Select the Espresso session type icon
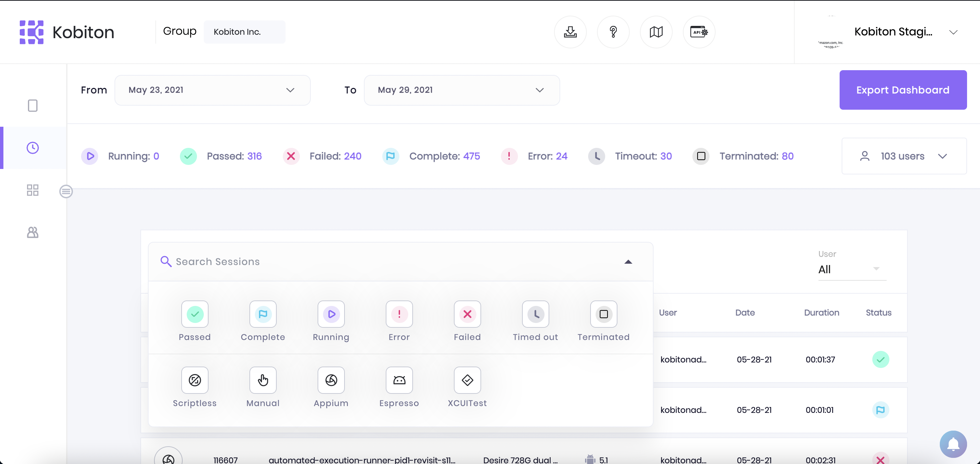The height and width of the screenshot is (464, 980). (399, 380)
